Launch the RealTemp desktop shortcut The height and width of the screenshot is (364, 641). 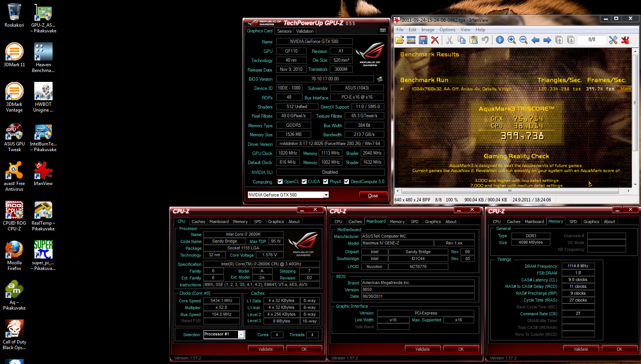43,216
